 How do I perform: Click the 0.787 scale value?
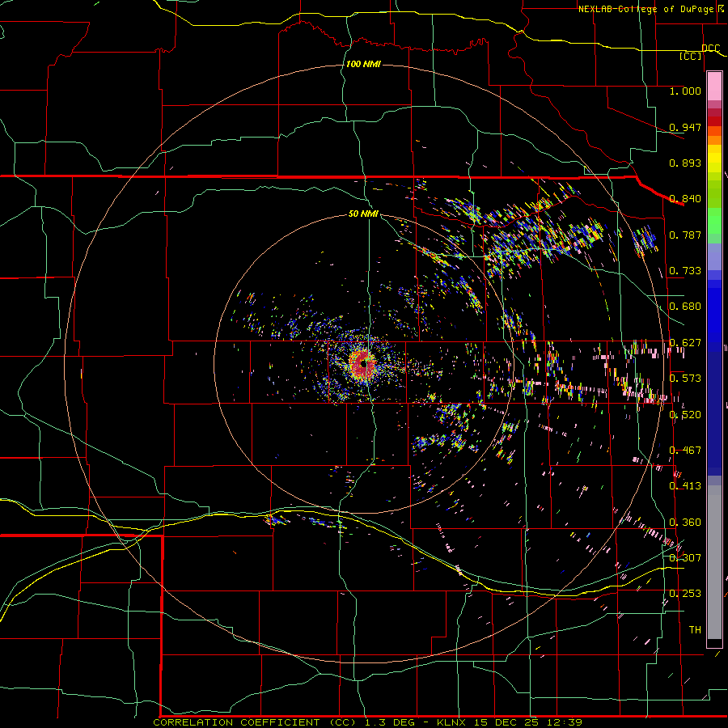pyautogui.click(x=685, y=235)
